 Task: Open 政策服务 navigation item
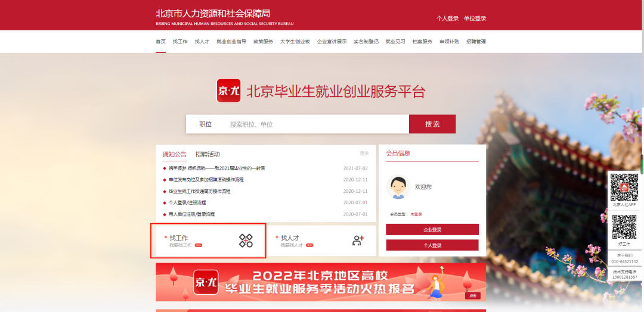click(x=263, y=42)
